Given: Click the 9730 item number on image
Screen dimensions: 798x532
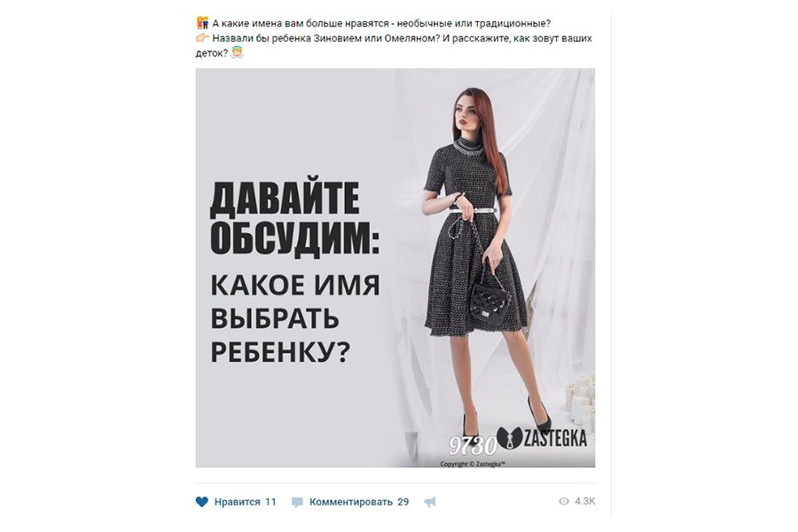Looking at the screenshot, I should [x=472, y=446].
